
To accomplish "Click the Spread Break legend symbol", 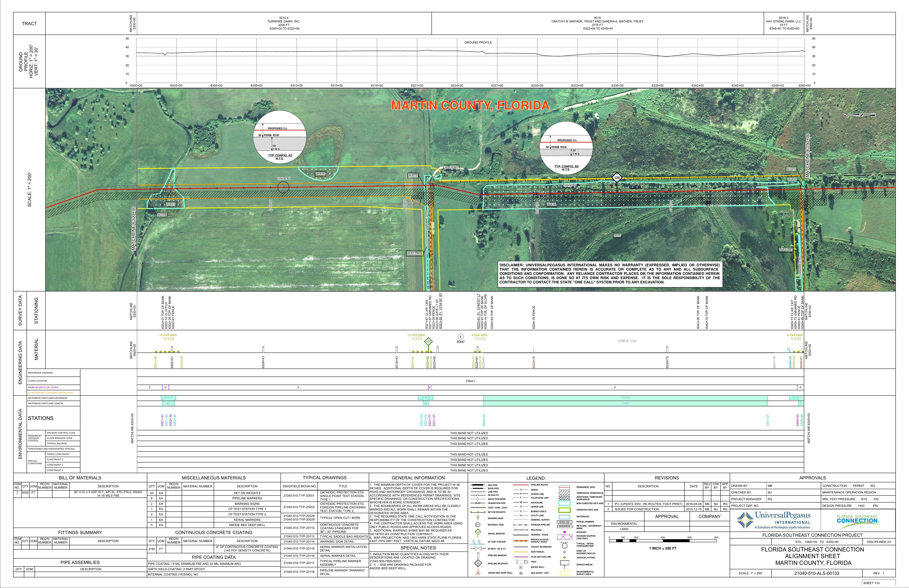I will 564,564.
